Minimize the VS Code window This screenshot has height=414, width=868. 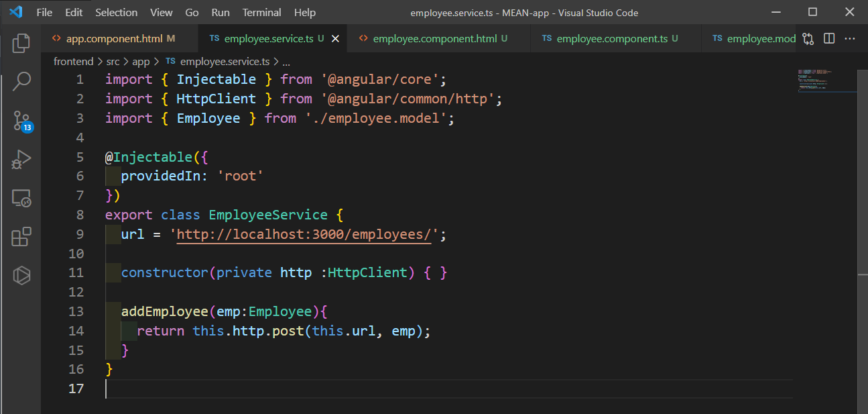tap(776, 12)
